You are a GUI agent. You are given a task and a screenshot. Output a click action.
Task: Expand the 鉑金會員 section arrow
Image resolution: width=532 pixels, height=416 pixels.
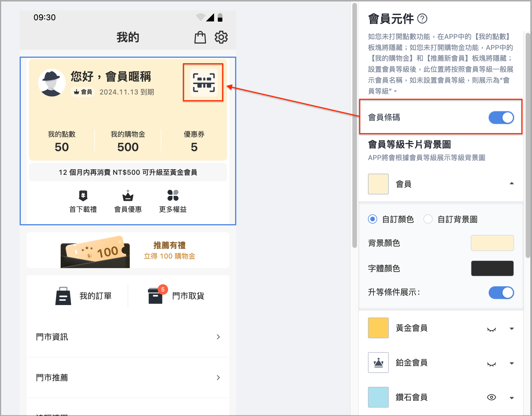[x=512, y=363]
